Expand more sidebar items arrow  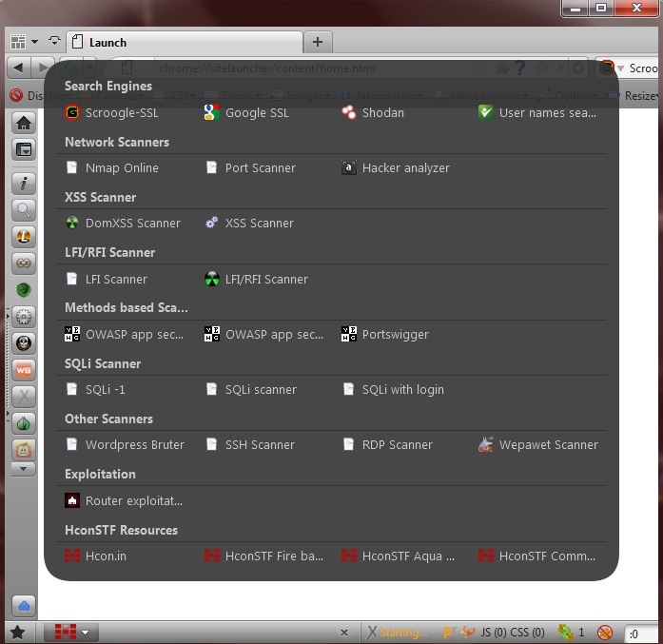[x=24, y=469]
